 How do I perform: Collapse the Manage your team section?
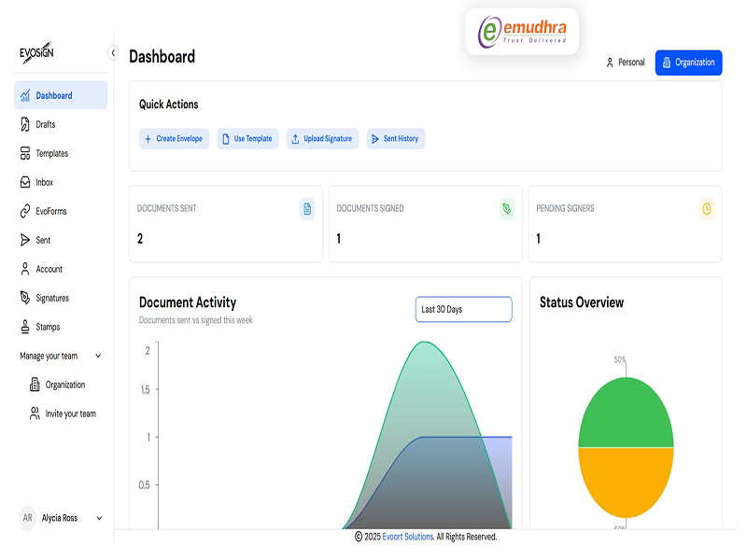98,356
